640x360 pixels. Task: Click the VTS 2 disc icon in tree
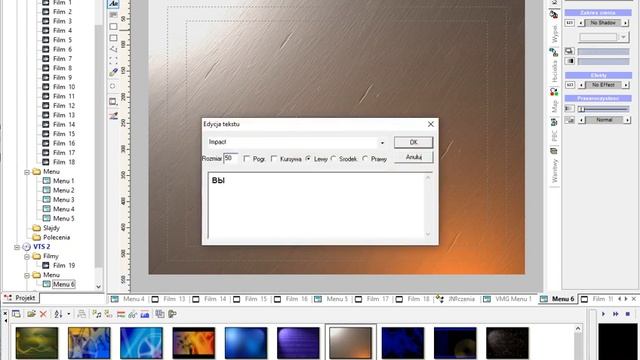tap(27, 247)
